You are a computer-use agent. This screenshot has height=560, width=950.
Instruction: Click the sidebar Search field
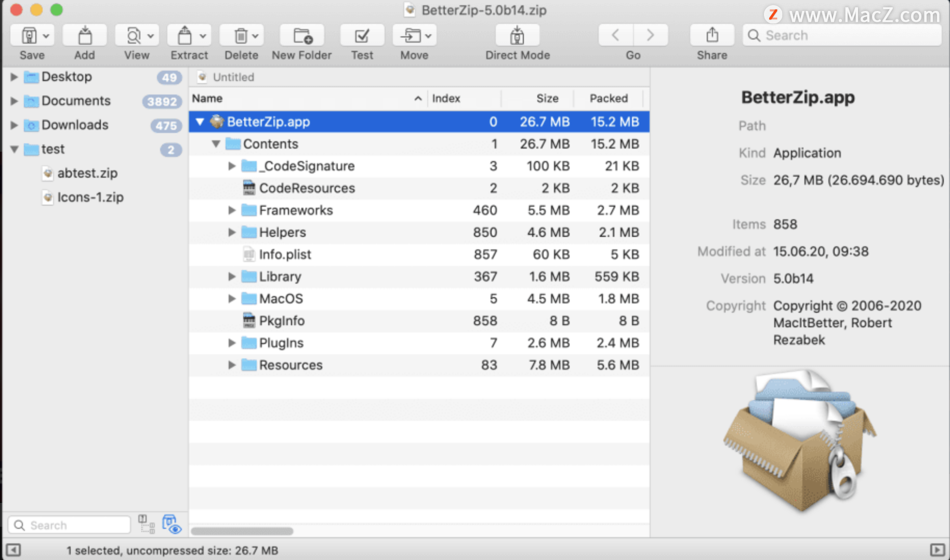coord(69,525)
